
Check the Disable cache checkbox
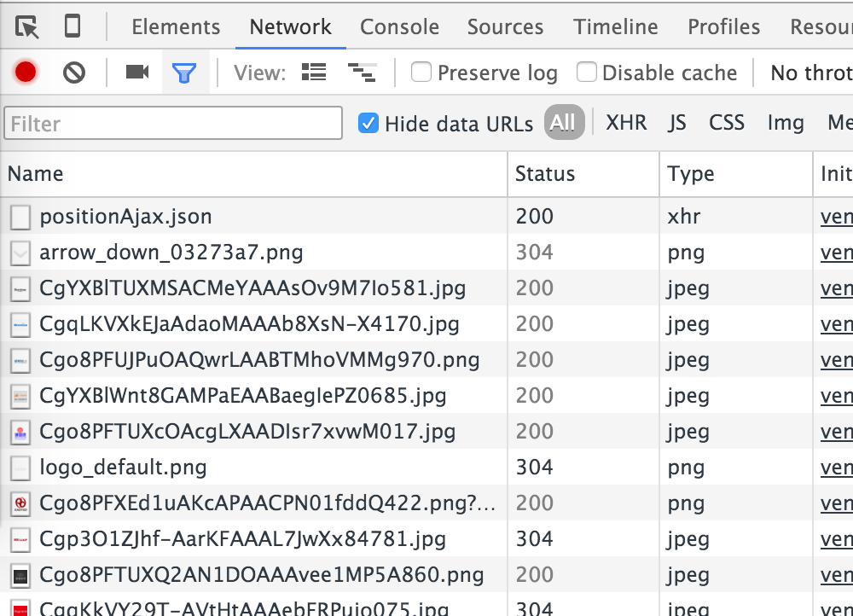point(587,73)
